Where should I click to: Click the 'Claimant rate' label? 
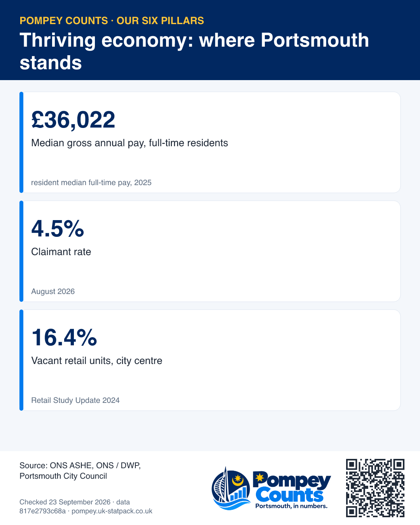[61, 252]
